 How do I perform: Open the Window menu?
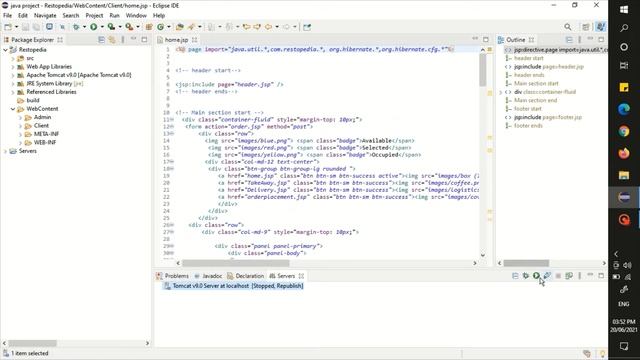[136, 16]
